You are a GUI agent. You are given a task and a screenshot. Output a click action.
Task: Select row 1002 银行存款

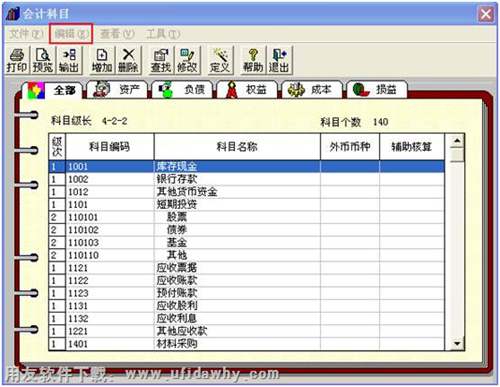[247, 179]
